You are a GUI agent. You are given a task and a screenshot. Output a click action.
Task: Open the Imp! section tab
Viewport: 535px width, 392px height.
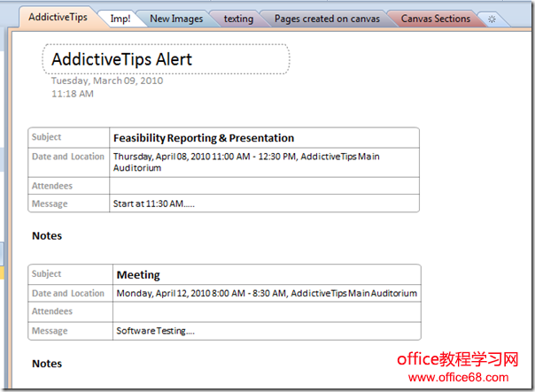point(120,19)
